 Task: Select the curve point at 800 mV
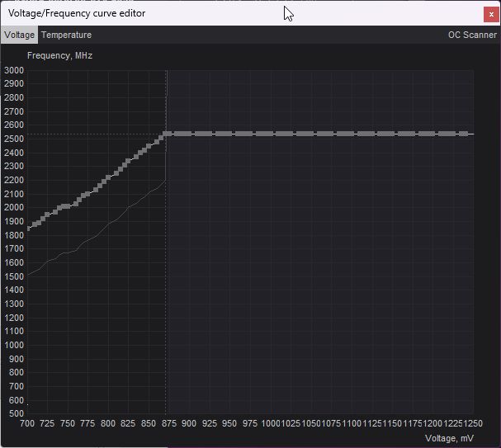108,177
